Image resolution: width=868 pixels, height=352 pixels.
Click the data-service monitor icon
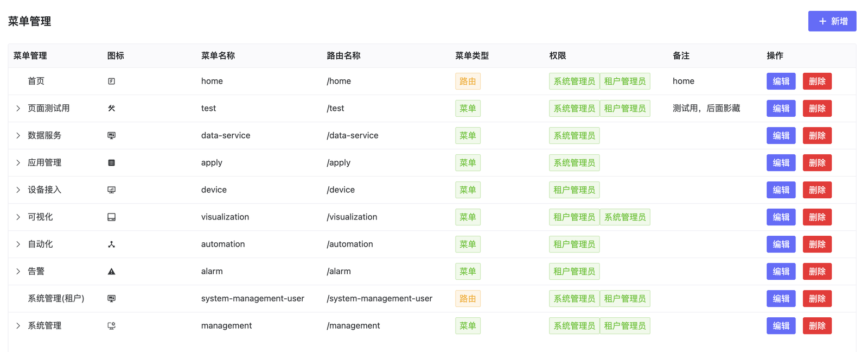[111, 136]
